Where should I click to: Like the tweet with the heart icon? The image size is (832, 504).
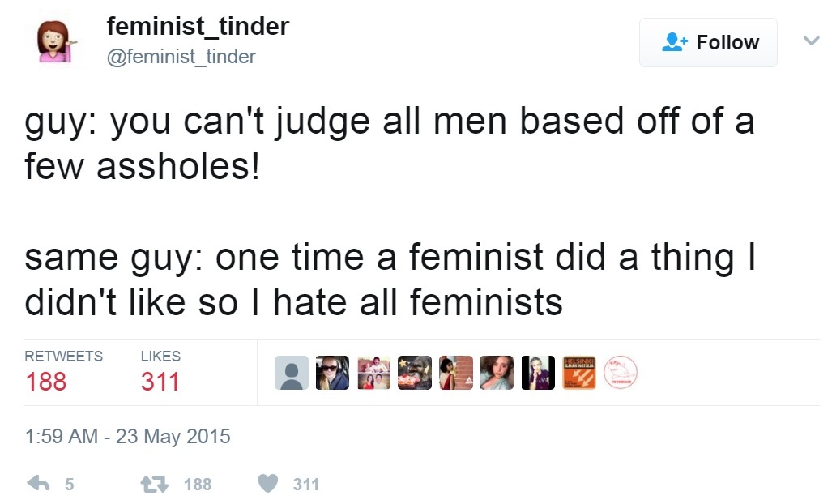coord(268,483)
